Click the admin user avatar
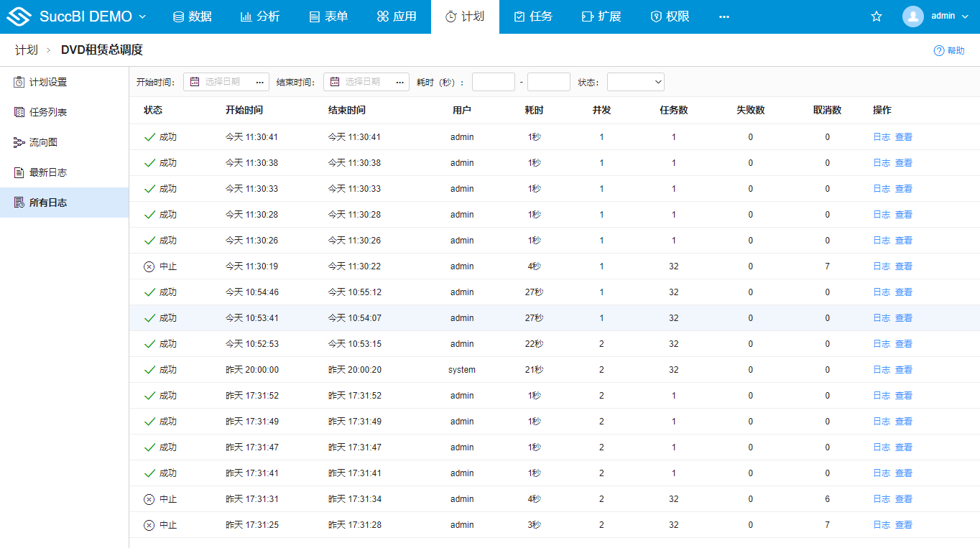980x548 pixels. (912, 17)
